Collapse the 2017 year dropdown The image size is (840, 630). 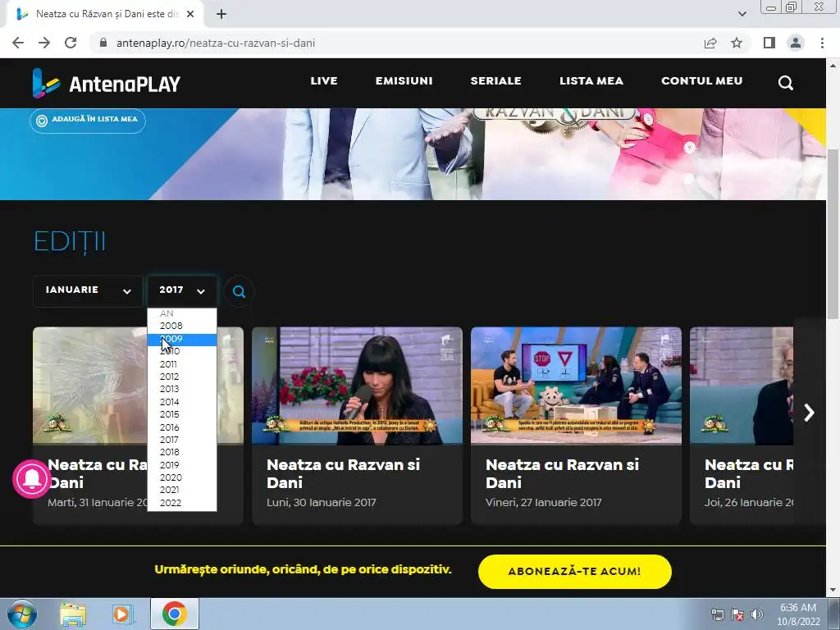pyautogui.click(x=182, y=291)
